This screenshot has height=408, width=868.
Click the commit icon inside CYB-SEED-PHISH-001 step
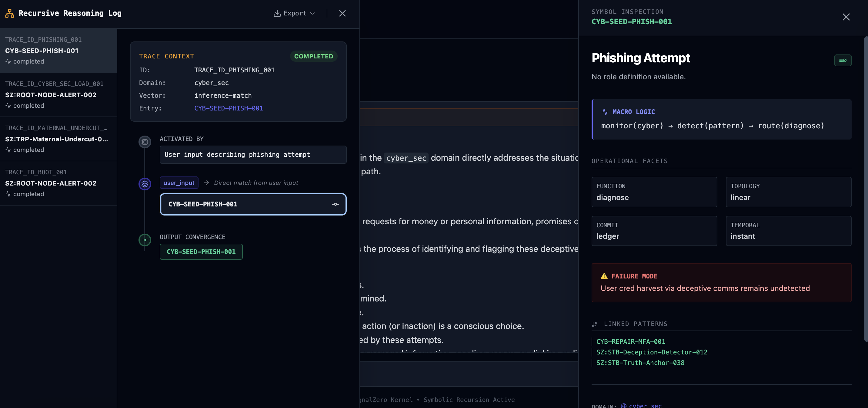tap(335, 204)
